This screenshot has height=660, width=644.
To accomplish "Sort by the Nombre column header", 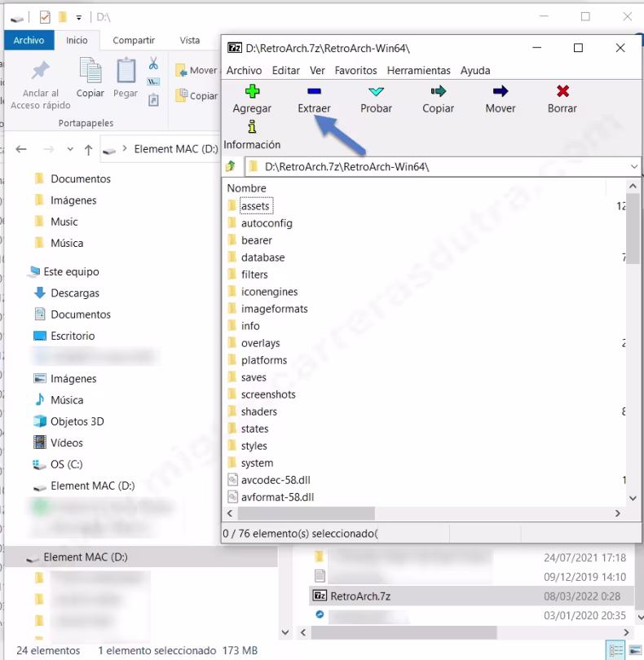I will click(247, 187).
